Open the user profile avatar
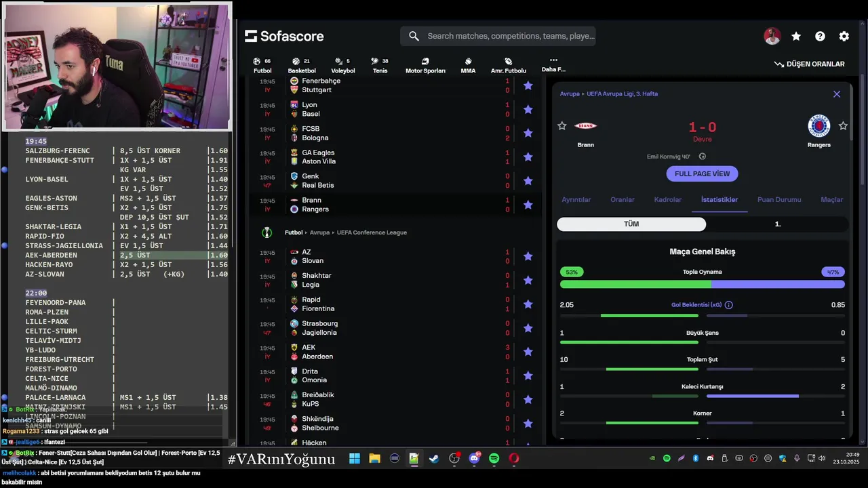 772,37
